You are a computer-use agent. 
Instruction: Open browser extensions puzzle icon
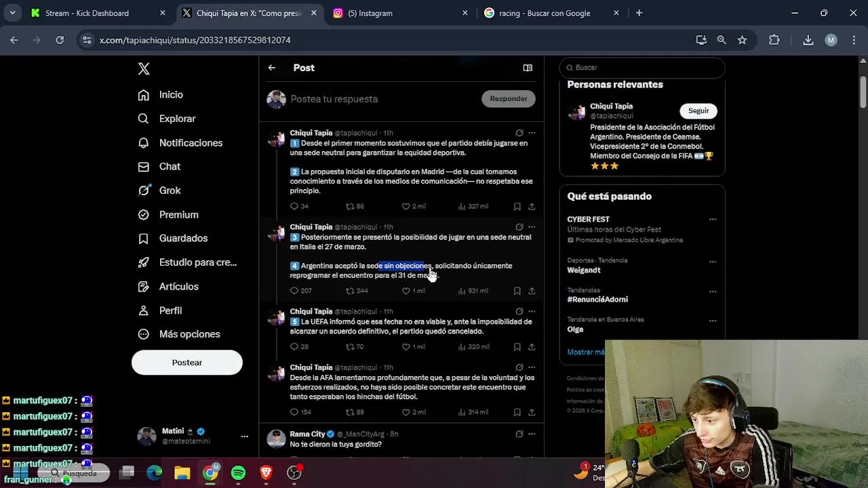coord(774,40)
